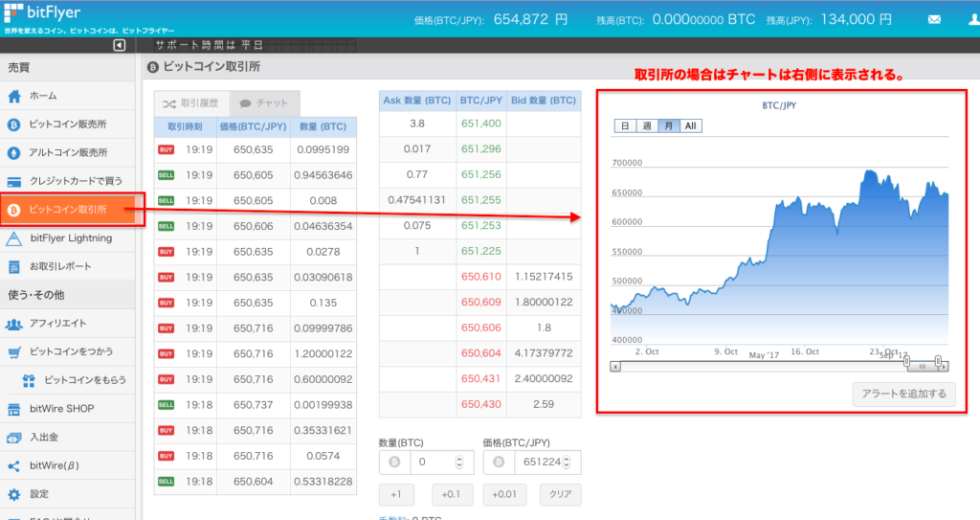Image resolution: width=980 pixels, height=520 pixels.
Task: Click the 価格(BTC/JPY) stepper arrows
Action: [x=567, y=463]
